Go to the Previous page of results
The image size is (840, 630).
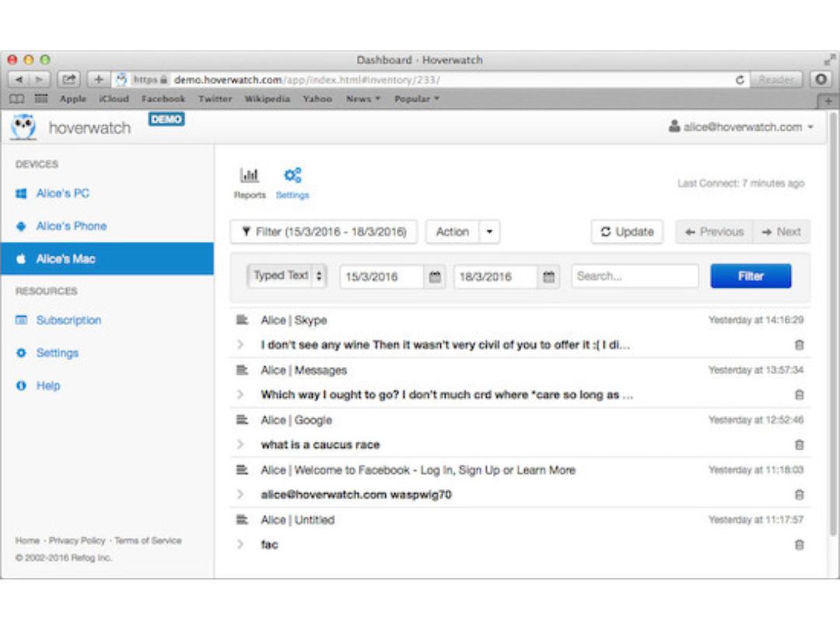(714, 232)
